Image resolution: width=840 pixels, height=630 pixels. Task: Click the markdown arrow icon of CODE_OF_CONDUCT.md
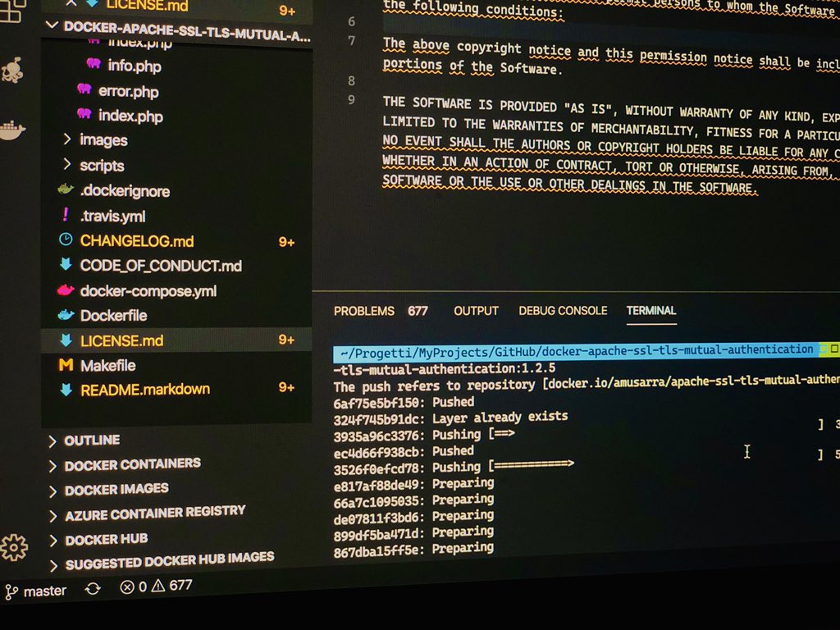(x=66, y=264)
